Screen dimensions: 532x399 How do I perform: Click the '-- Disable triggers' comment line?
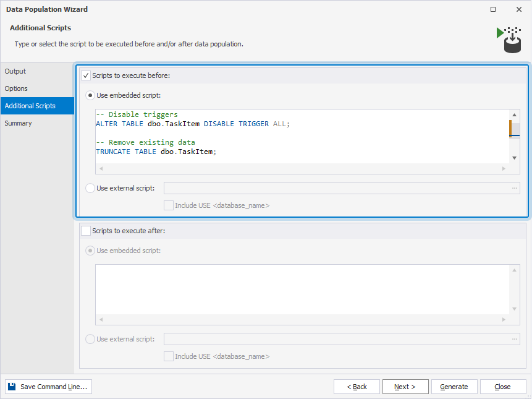137,114
